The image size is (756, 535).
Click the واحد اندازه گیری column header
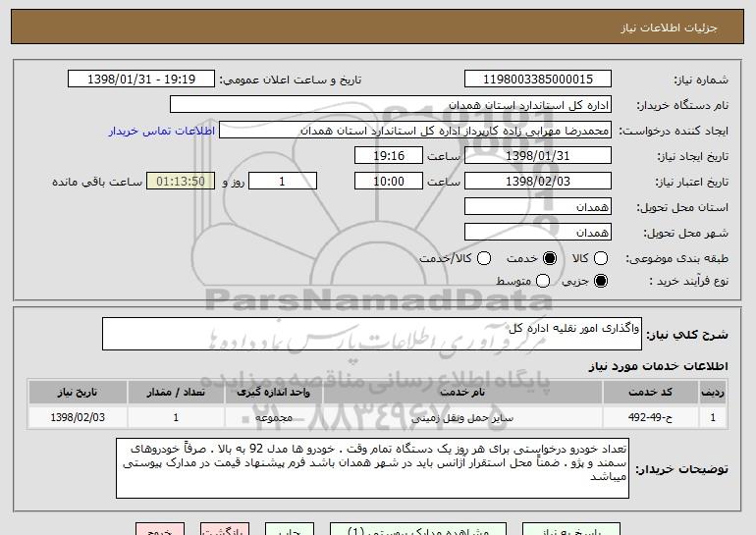click(273, 393)
